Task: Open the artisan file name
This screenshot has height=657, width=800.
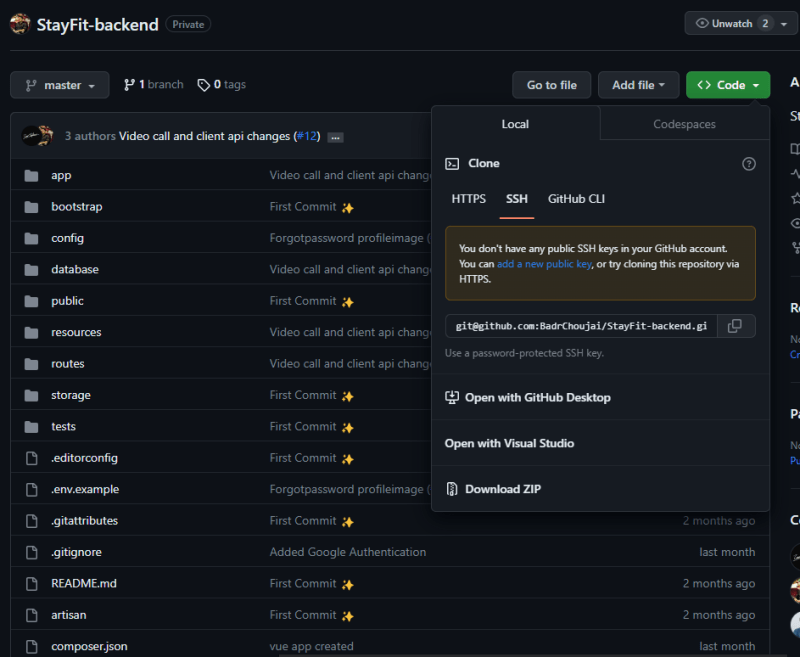Action: 68,615
